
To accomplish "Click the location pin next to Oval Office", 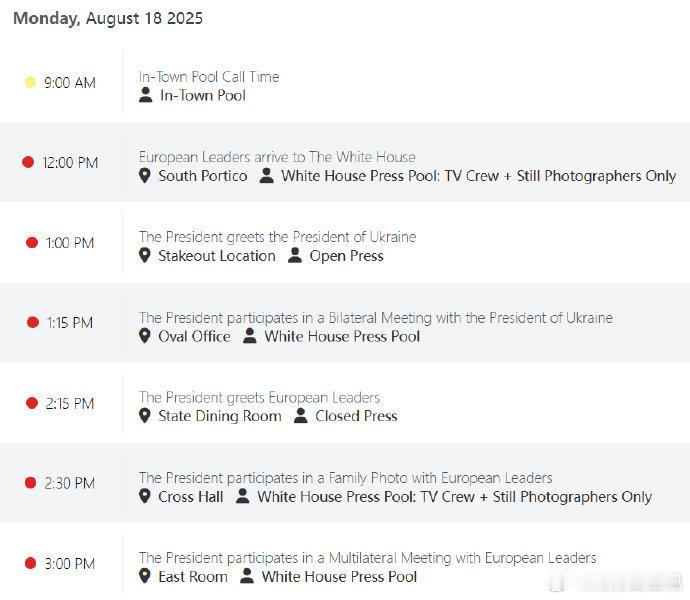I will pos(144,336).
